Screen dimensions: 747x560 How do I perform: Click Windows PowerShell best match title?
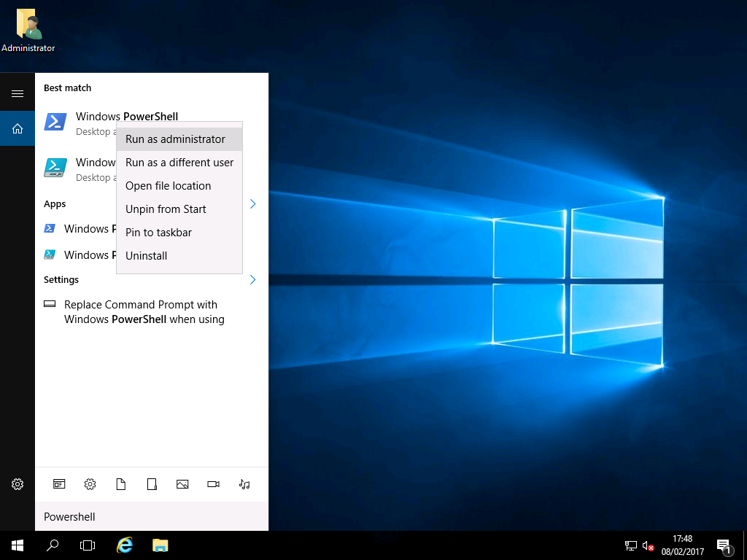127,116
